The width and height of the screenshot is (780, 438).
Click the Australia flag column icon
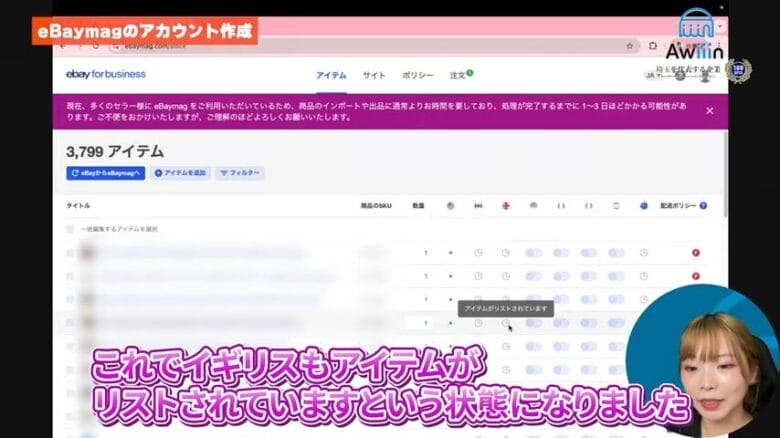pyautogui.click(x=645, y=206)
